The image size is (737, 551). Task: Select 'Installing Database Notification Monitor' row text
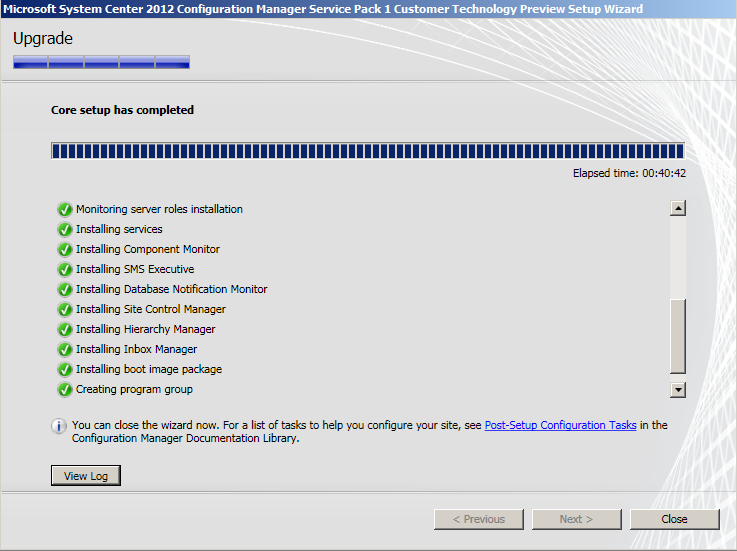[172, 289]
